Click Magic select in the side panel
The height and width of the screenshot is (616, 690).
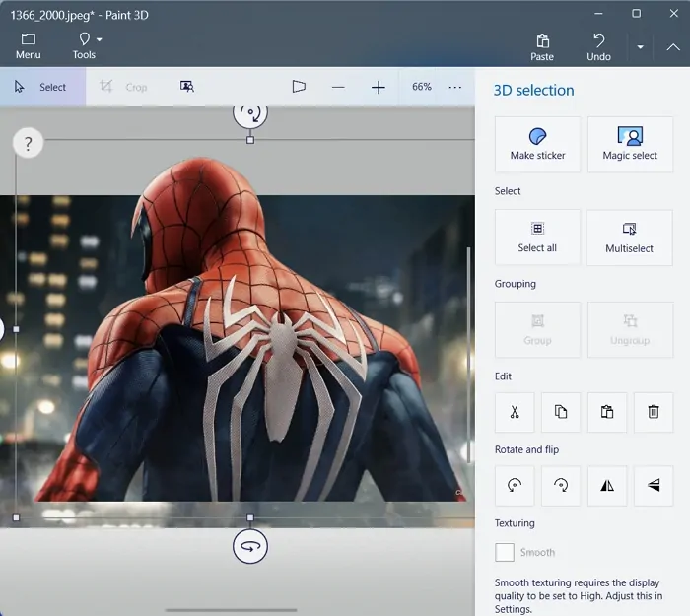[630, 144]
